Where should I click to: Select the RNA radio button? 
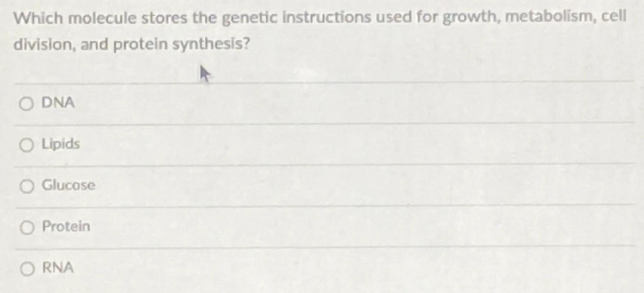[x=27, y=269]
